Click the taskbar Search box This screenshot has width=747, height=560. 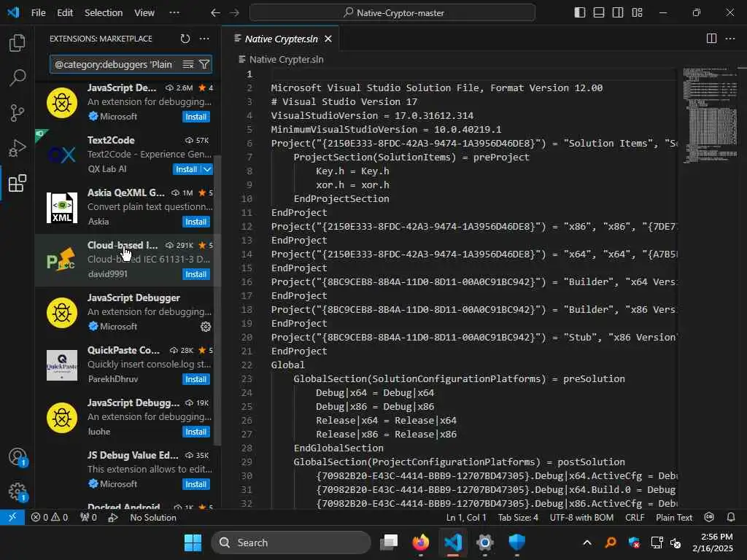pyautogui.click(x=290, y=542)
